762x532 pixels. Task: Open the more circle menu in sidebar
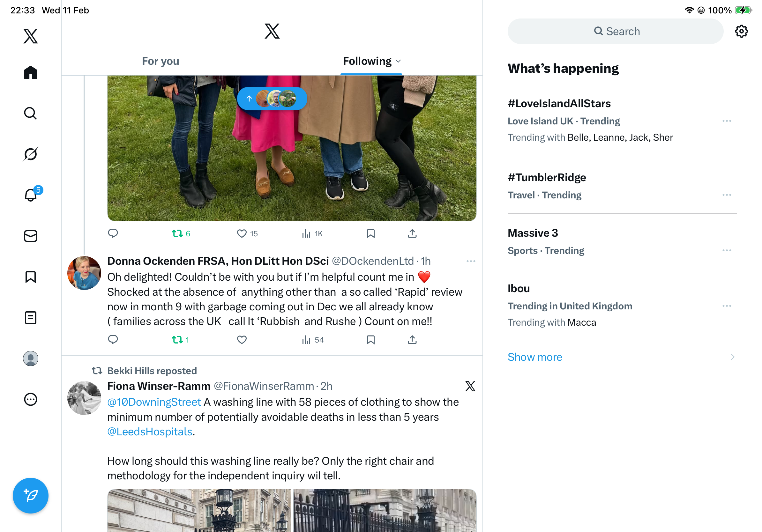(x=31, y=399)
